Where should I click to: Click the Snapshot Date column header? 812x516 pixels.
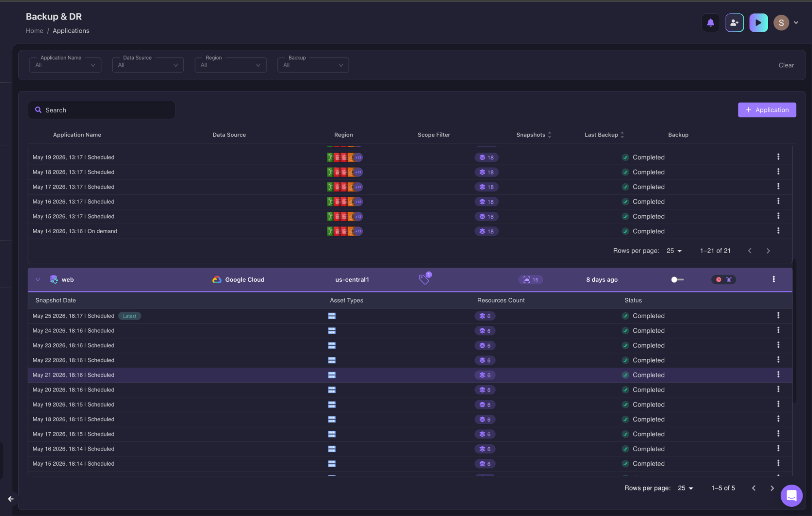tap(56, 300)
